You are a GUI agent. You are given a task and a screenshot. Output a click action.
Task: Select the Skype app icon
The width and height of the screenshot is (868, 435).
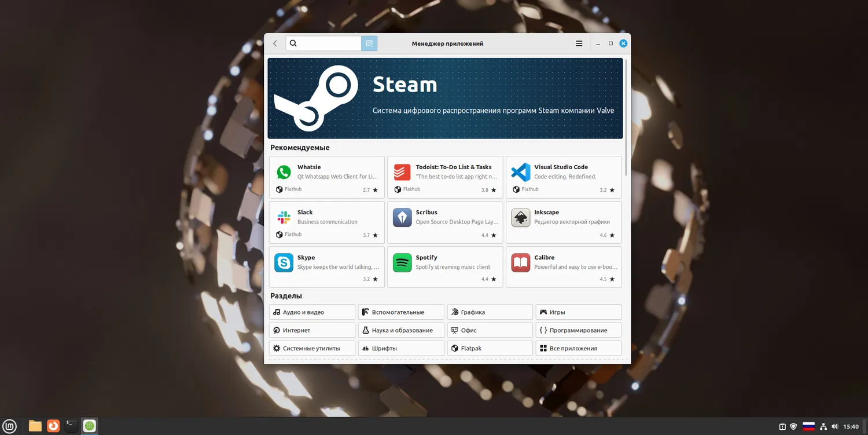pyautogui.click(x=284, y=262)
